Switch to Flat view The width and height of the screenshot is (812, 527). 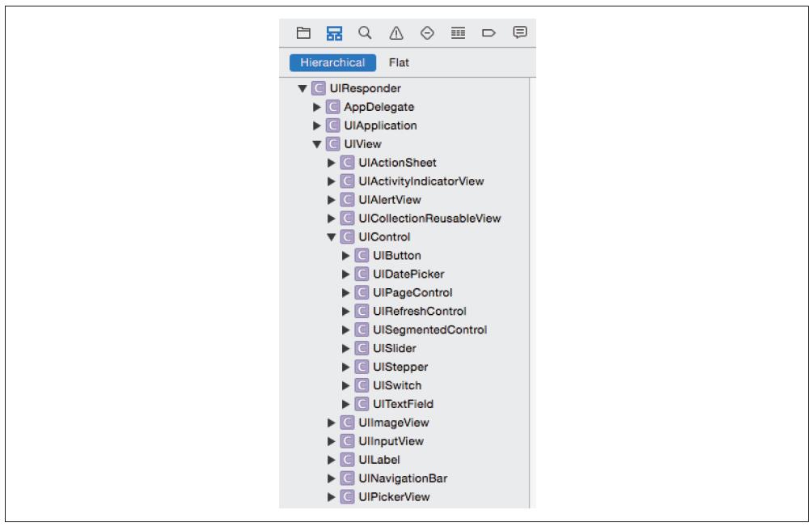(399, 62)
